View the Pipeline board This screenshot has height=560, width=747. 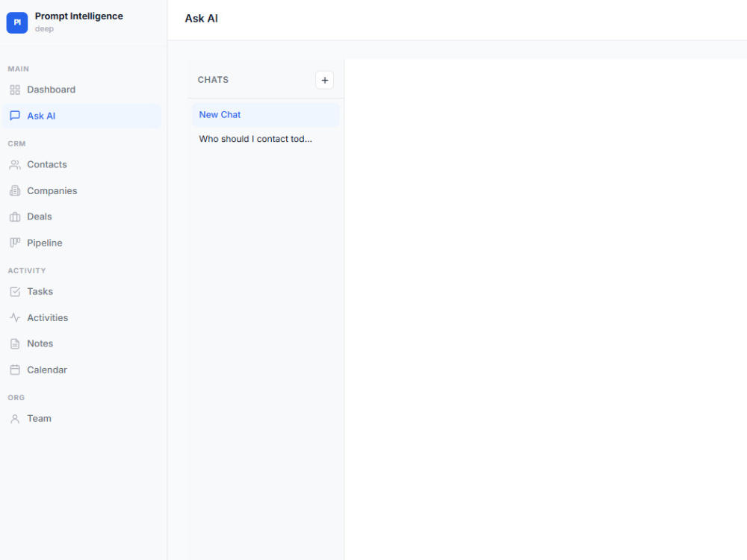(x=81, y=243)
